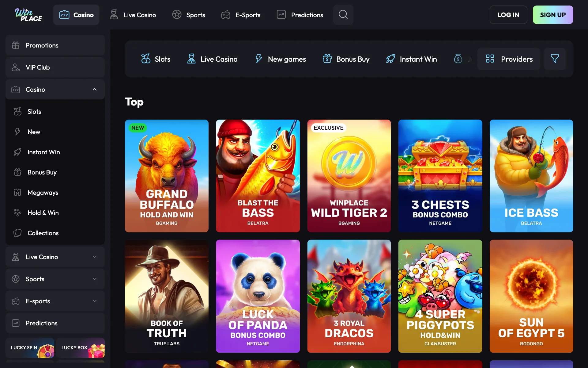
Task: Open Promotions in the sidebar
Action: (x=55, y=45)
